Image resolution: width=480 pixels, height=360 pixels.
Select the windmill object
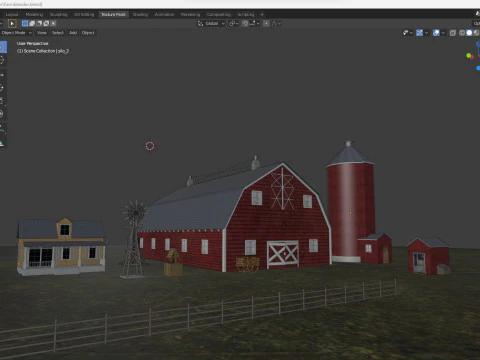click(x=134, y=238)
